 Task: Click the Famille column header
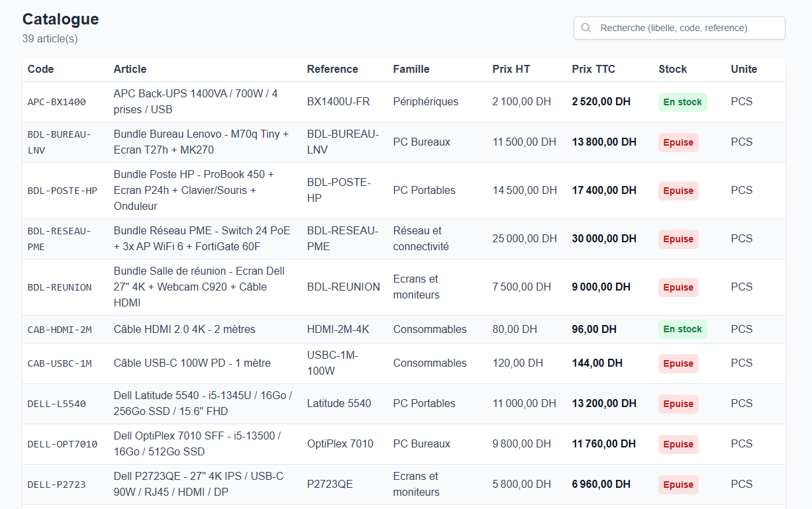coord(411,69)
